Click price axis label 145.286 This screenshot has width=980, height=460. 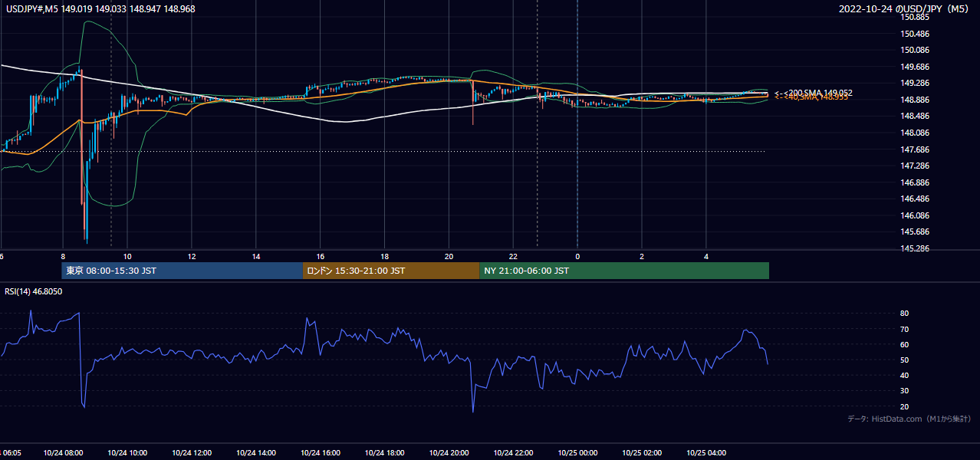coord(916,248)
